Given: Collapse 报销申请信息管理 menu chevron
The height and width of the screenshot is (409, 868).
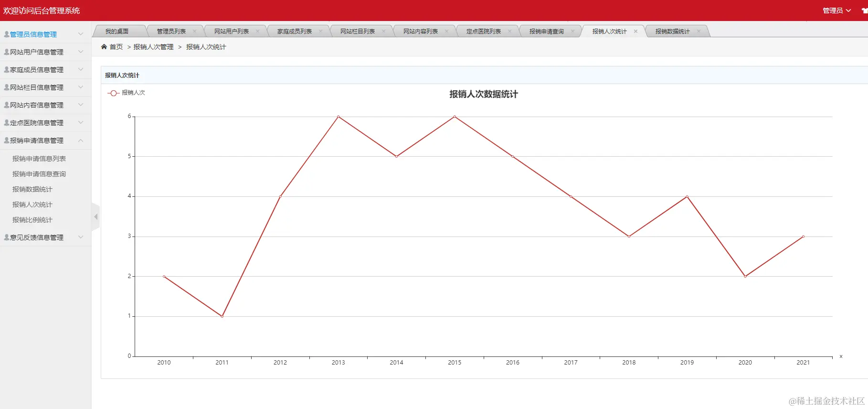Looking at the screenshot, I should point(81,140).
